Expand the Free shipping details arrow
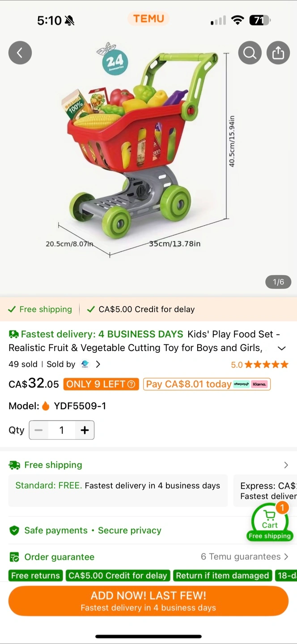The image size is (297, 644). (286, 465)
